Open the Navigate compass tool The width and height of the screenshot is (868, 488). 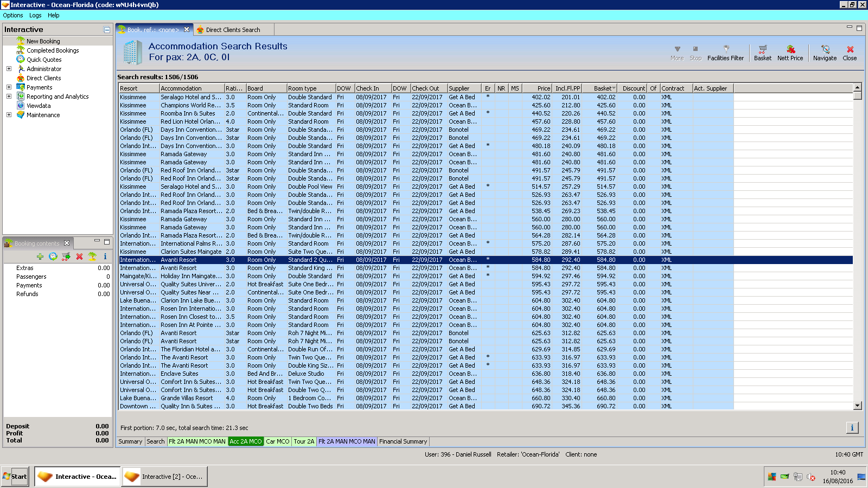[825, 53]
